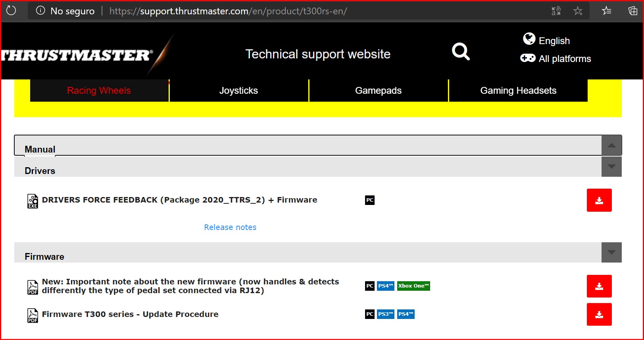Image resolution: width=644 pixels, height=340 pixels.
Task: Download Firmware T300 series Update Procedure
Action: pyautogui.click(x=599, y=314)
